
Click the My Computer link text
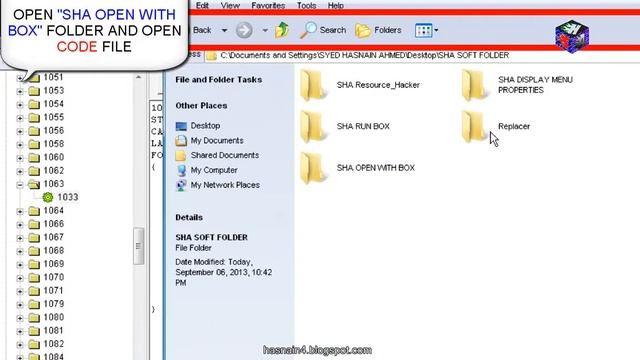214,170
